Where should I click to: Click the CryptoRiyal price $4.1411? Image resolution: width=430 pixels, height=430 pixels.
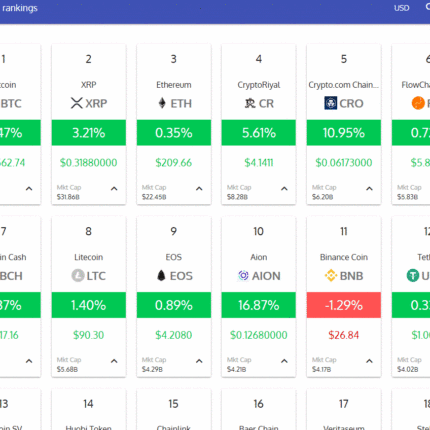(259, 163)
